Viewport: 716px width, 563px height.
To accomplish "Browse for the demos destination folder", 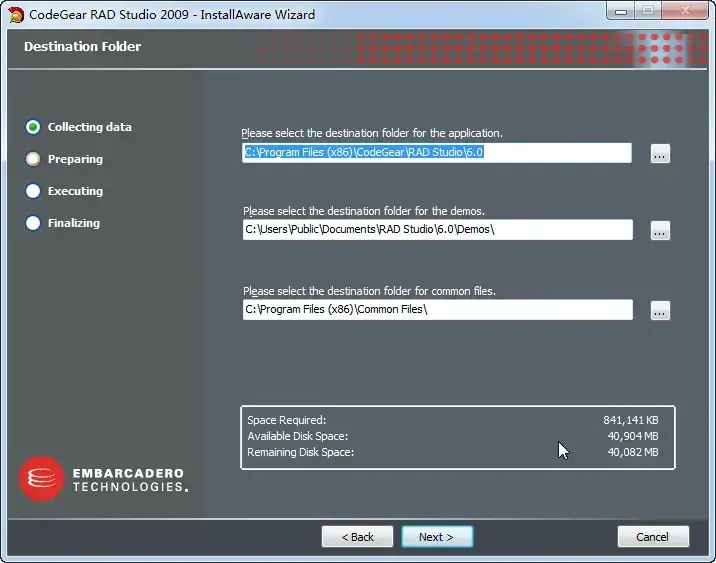I will click(x=660, y=231).
